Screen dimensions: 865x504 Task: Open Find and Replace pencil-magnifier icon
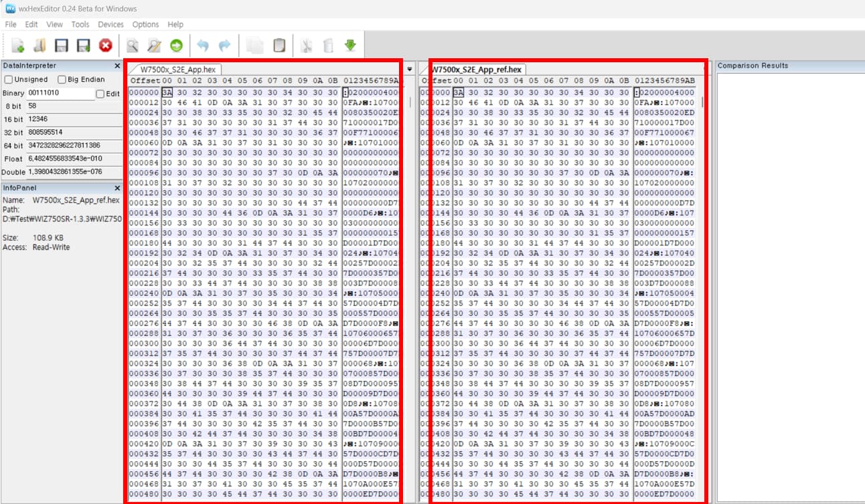[x=154, y=46]
